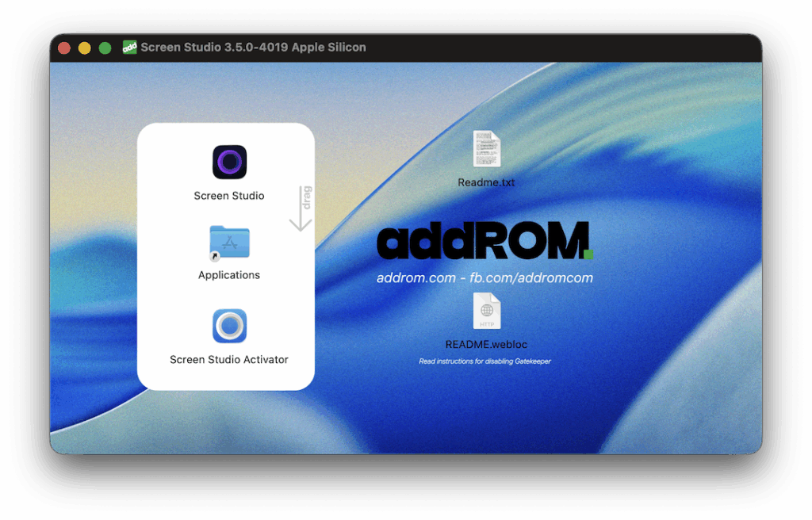Image resolution: width=812 pixels, height=520 pixels.
Task: Click the gray drag arrow graphic
Action: click(x=301, y=208)
